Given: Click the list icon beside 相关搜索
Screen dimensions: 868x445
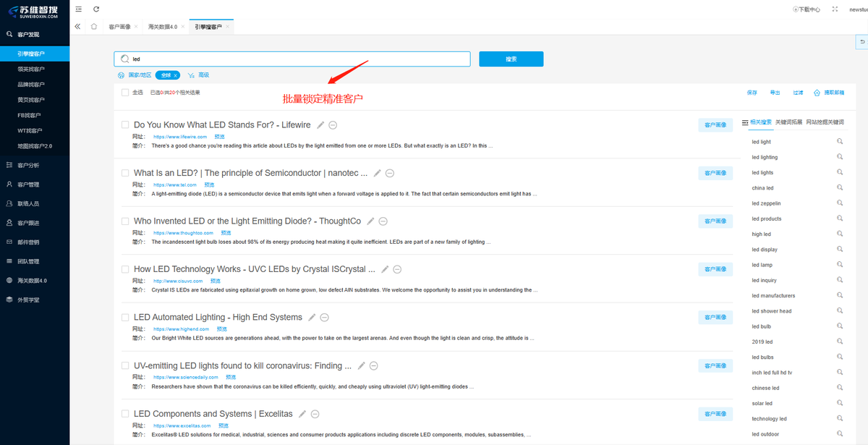Looking at the screenshot, I should 745,122.
